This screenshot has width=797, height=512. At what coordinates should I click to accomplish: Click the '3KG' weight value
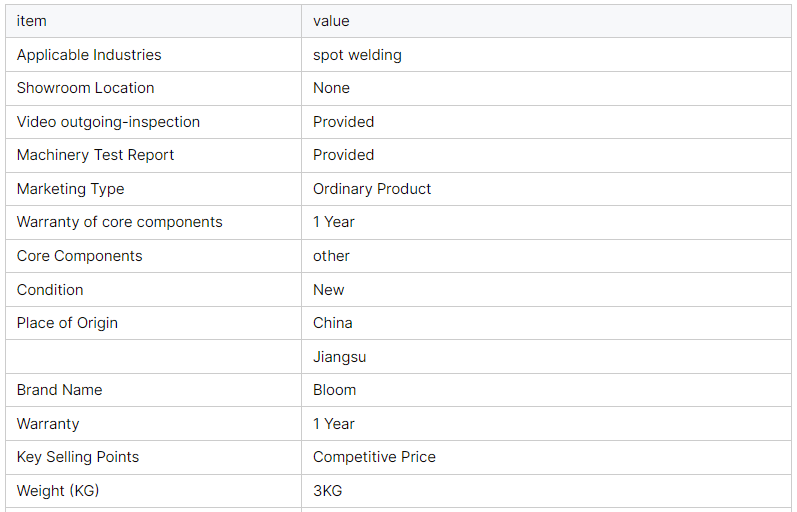327,491
